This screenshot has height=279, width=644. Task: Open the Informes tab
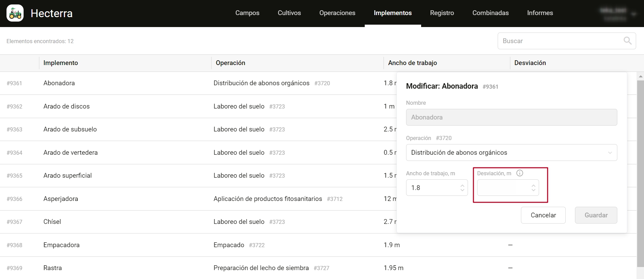click(x=540, y=13)
